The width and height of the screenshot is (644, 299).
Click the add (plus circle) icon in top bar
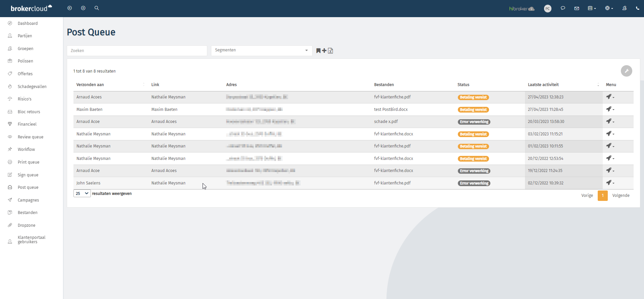(x=83, y=8)
